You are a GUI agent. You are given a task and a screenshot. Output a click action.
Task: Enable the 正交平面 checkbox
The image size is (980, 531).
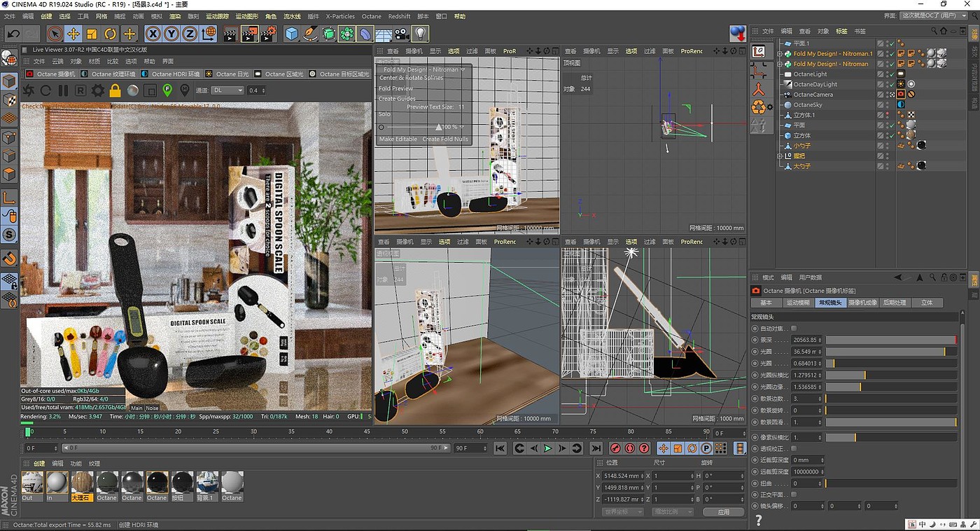click(794, 495)
